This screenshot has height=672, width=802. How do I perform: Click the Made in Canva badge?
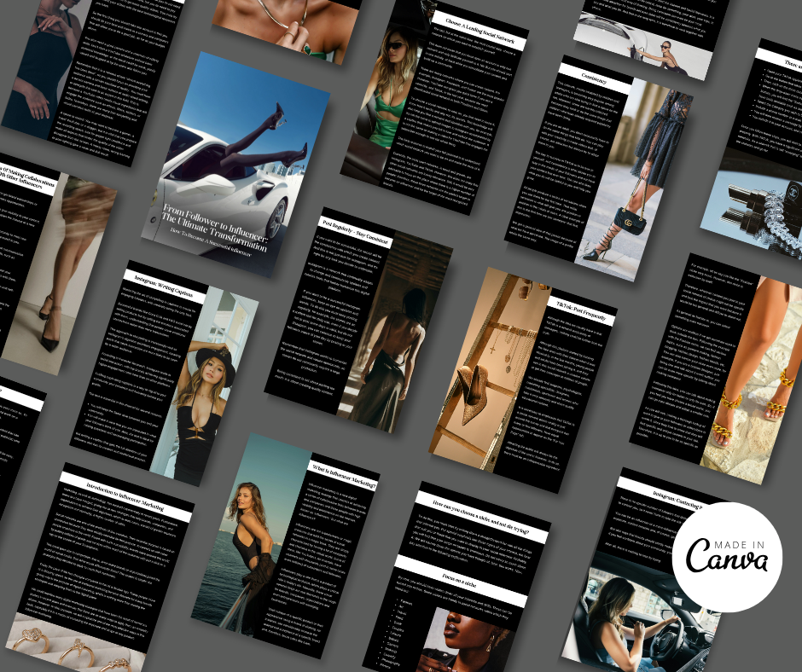(x=728, y=557)
